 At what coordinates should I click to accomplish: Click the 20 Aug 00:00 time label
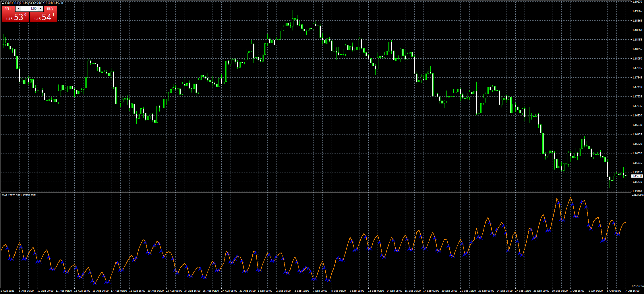point(156,291)
